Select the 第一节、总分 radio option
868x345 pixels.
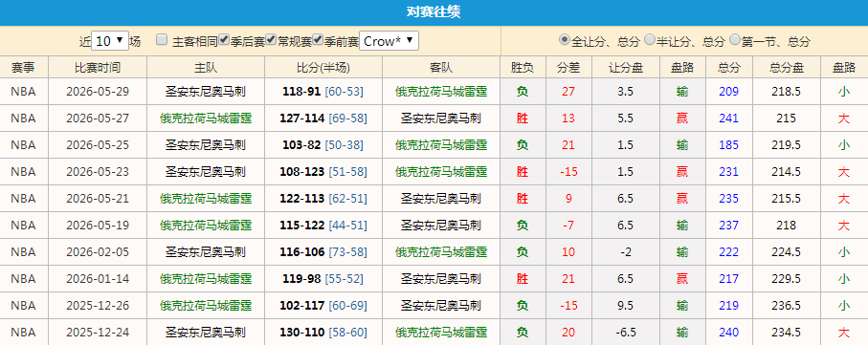735,40
